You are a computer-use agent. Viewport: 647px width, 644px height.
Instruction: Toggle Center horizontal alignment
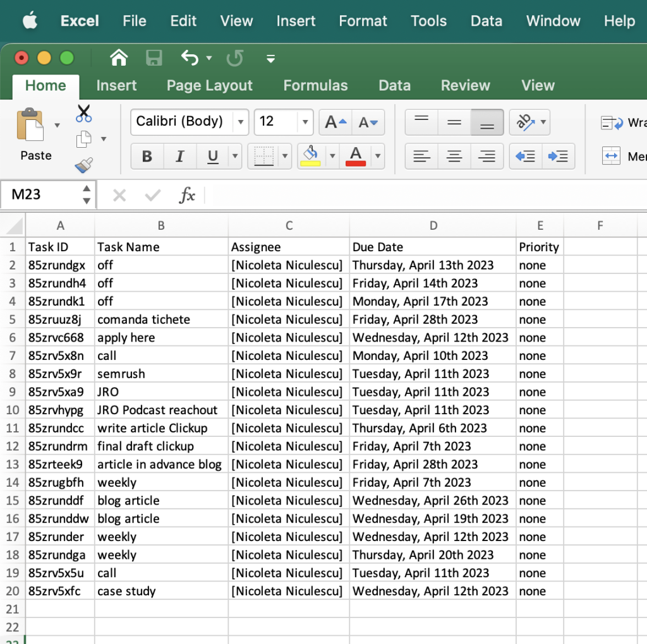454,156
